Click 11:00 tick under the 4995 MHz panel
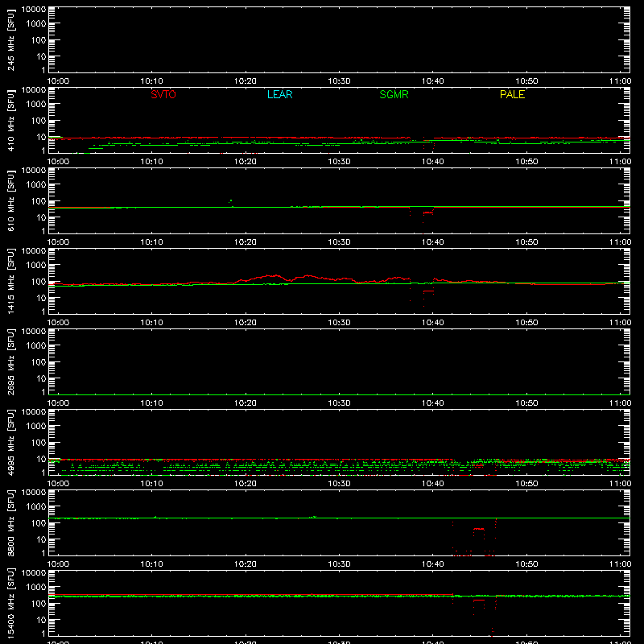Viewport: 644px width, 644px height. pos(620,484)
